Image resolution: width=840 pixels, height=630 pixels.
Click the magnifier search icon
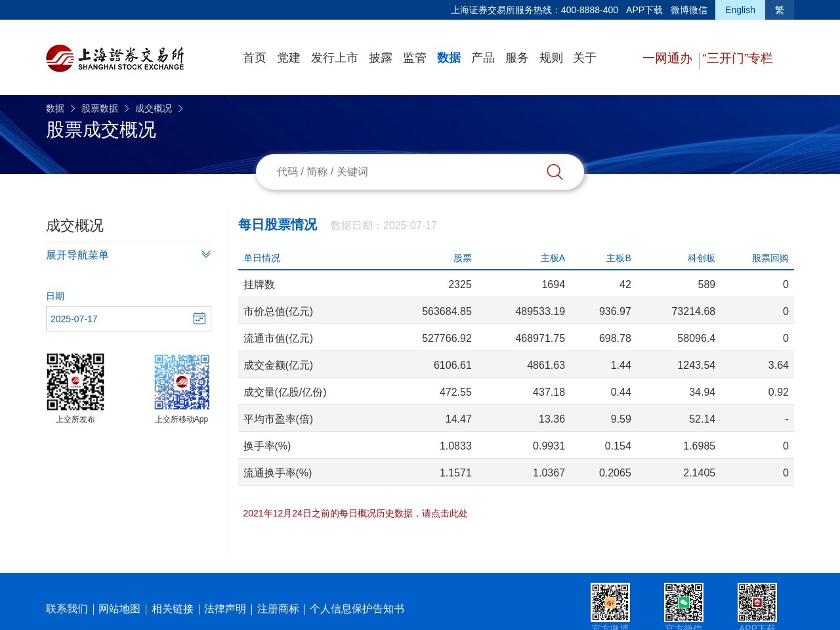point(555,172)
